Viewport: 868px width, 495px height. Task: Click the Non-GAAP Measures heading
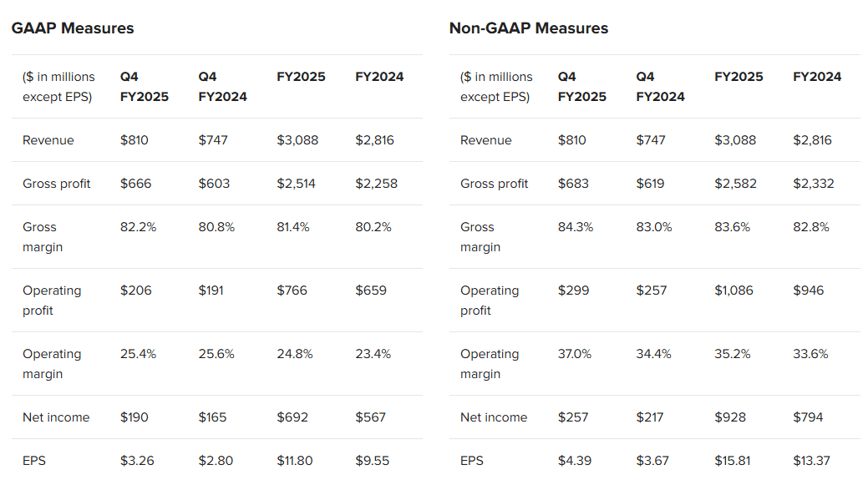(528, 28)
